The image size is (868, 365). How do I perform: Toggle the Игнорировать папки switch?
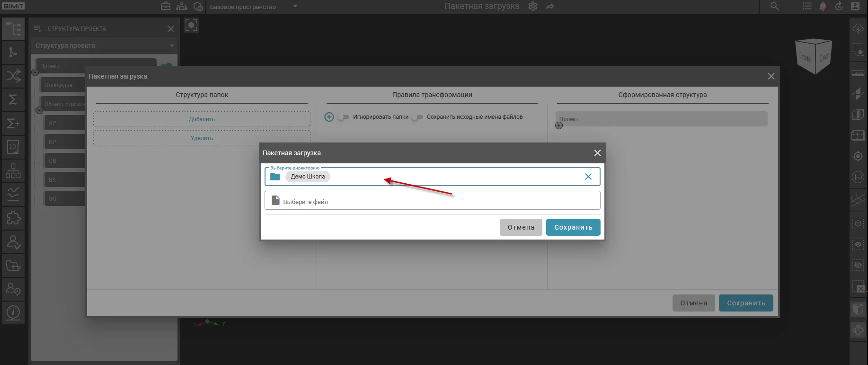coord(343,117)
